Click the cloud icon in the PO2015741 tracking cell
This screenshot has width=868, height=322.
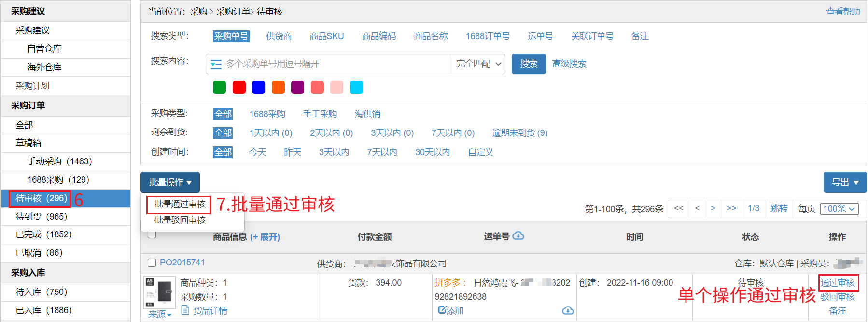click(x=568, y=310)
